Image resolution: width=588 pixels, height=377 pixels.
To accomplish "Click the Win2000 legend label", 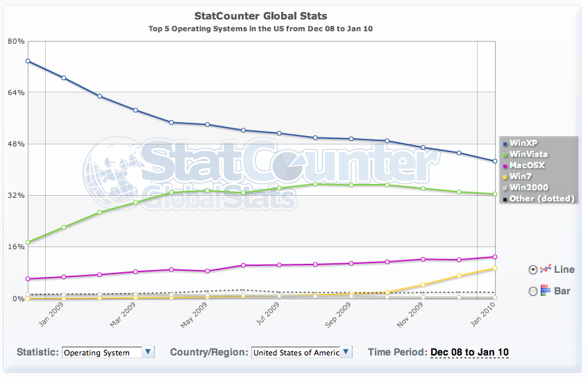I will click(529, 187).
